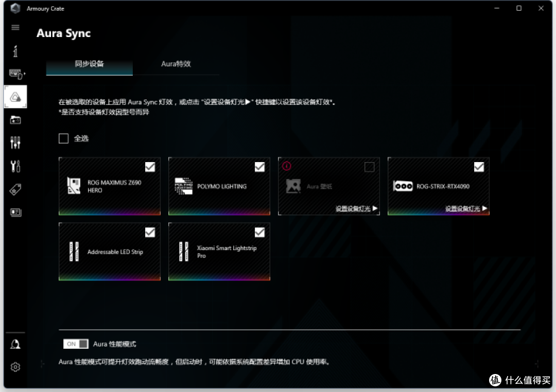Click the 全选 label text
The image size is (556, 392).
(x=81, y=138)
